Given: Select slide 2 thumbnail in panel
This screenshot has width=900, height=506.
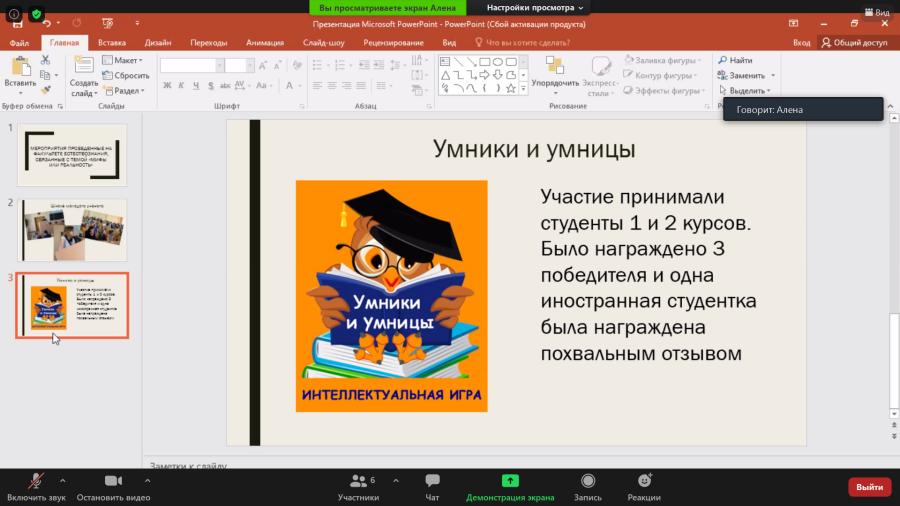Looking at the screenshot, I should pos(72,230).
